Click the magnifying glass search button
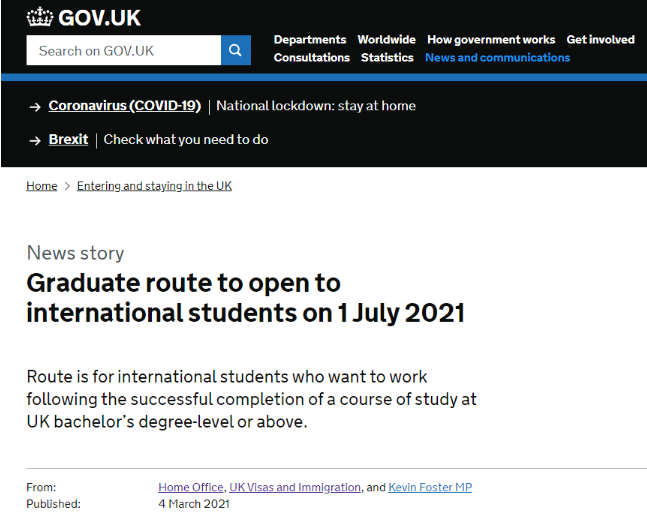647x525 pixels. coord(236,50)
